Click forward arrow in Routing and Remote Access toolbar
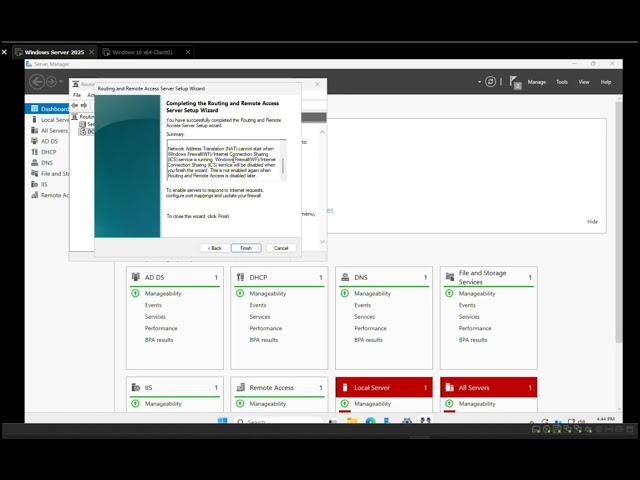The width and height of the screenshot is (640, 480). click(x=84, y=105)
